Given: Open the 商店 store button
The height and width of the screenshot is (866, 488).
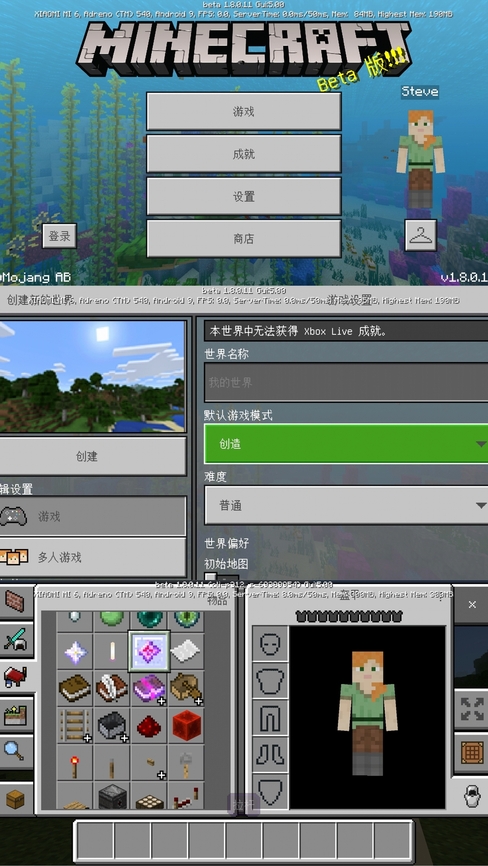Looking at the screenshot, I should coord(243,239).
